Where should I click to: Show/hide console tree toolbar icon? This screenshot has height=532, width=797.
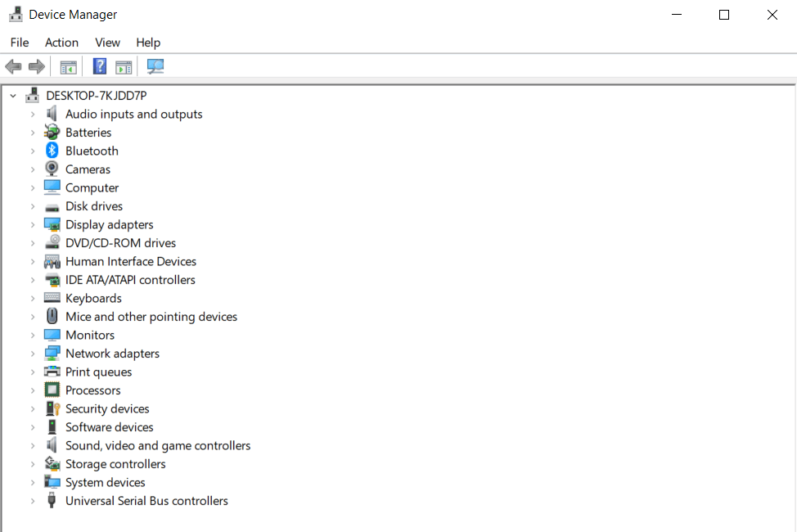(x=68, y=66)
